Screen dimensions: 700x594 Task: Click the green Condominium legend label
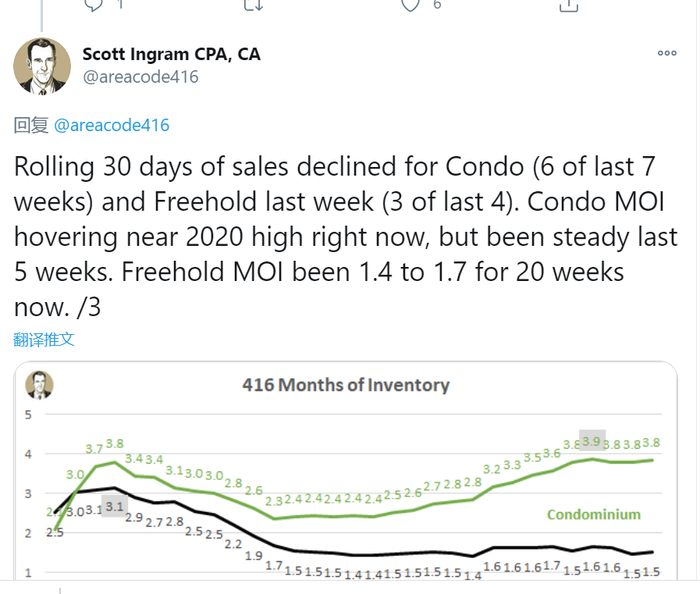pos(594,514)
